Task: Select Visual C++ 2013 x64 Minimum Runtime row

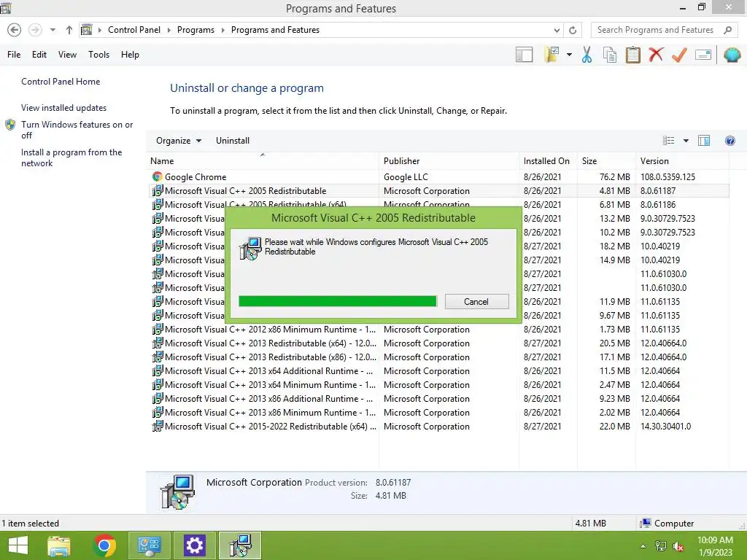Action: pyautogui.click(x=438, y=384)
